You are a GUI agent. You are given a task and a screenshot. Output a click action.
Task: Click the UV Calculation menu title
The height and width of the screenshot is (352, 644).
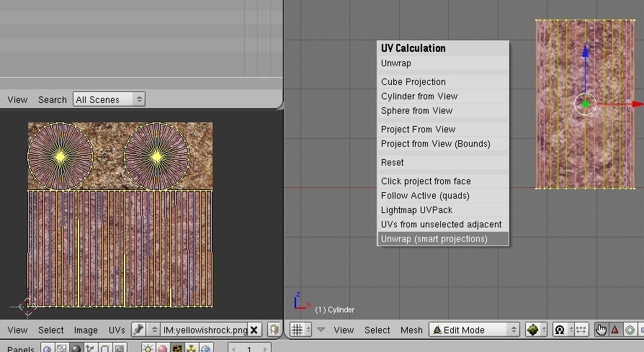click(x=413, y=48)
